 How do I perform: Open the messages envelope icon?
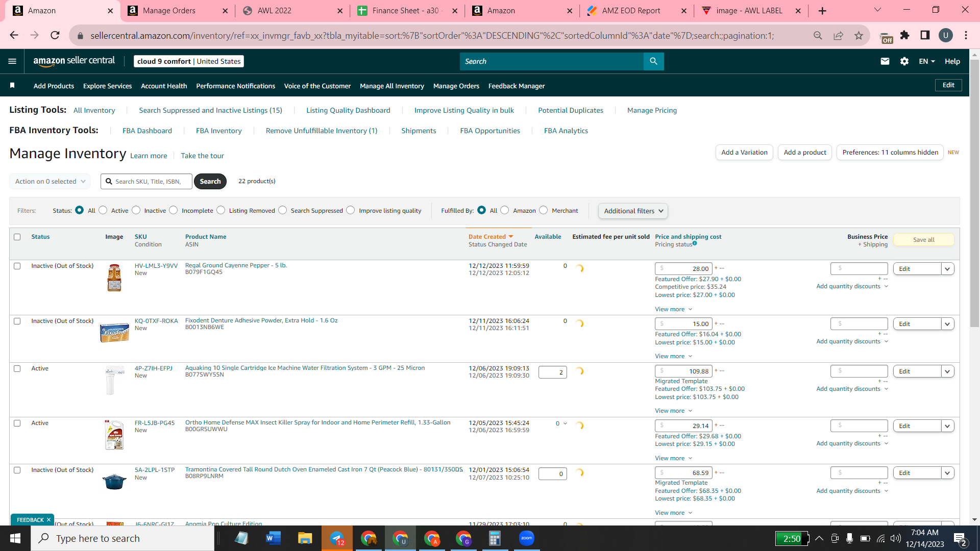click(885, 61)
